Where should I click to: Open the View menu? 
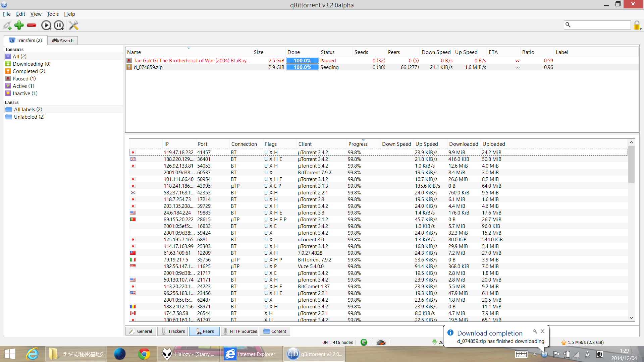(x=36, y=14)
